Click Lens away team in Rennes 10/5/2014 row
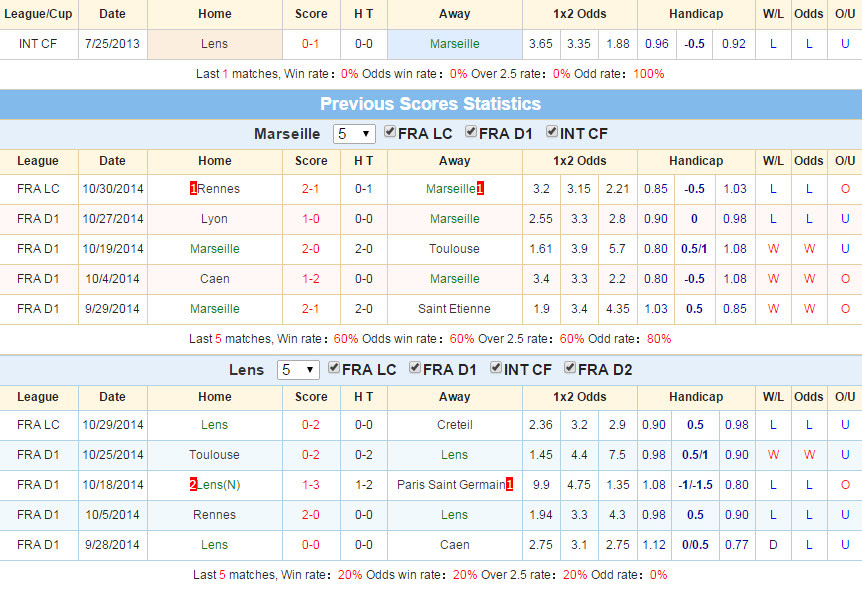The width and height of the screenshot is (862, 589). (455, 515)
